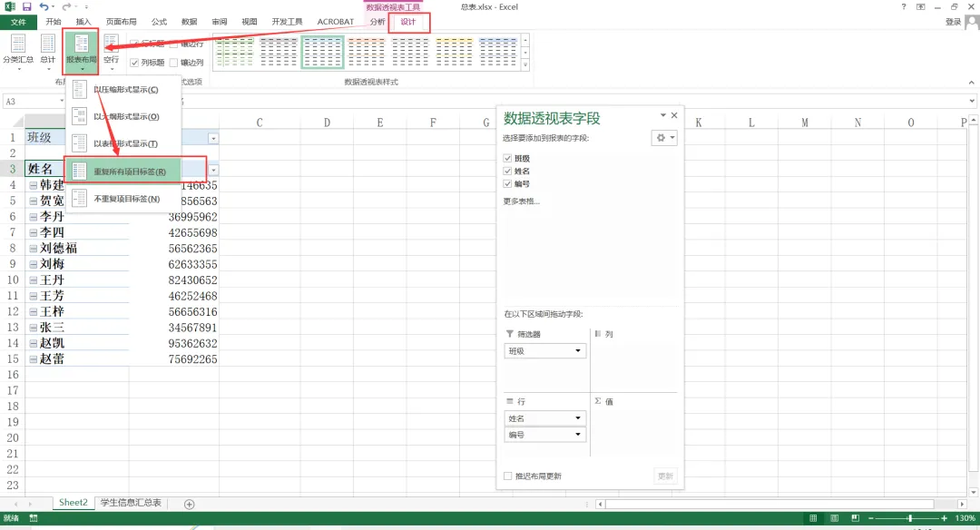Click the macro record icon in status bar
The height and width of the screenshot is (530, 980).
click(34, 518)
